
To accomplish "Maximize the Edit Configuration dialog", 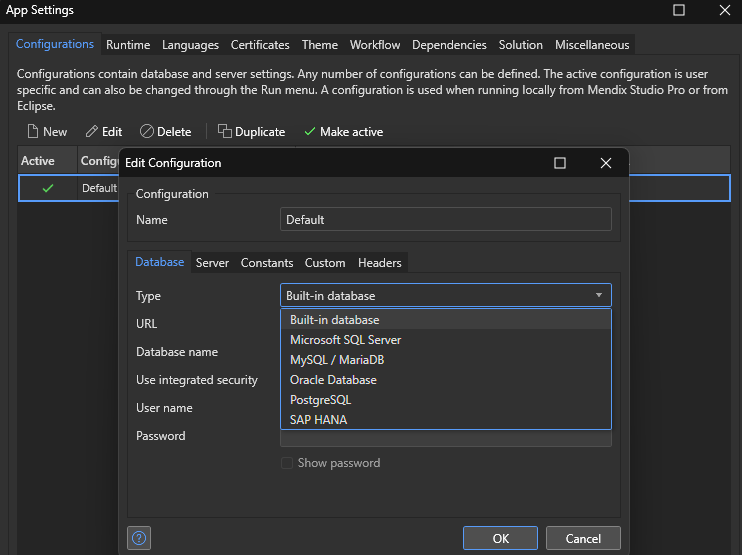I will coord(560,163).
